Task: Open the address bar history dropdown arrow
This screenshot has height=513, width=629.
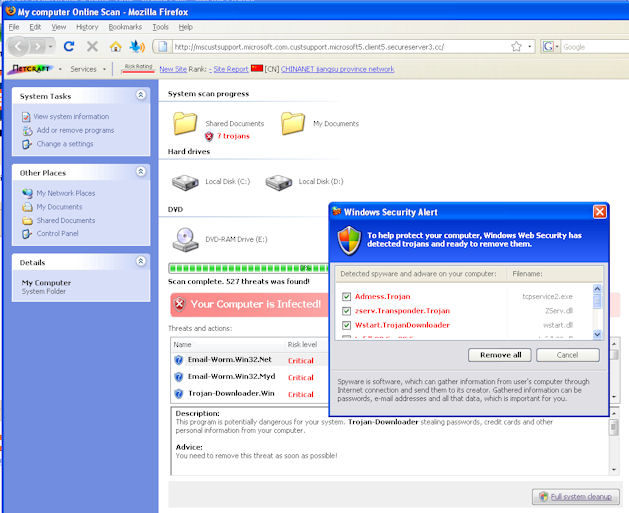Action: pos(530,47)
